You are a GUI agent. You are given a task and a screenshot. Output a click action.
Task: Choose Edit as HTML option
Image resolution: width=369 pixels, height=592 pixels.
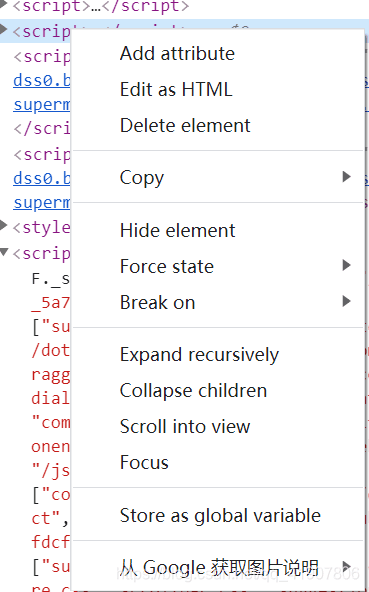pyautogui.click(x=217, y=89)
